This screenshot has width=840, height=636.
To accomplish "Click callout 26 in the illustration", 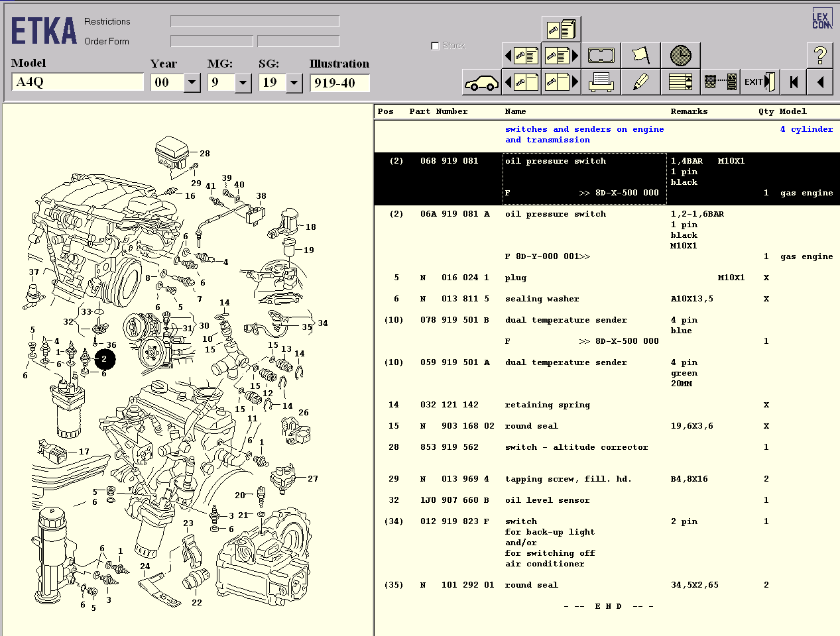I will click(x=304, y=412).
